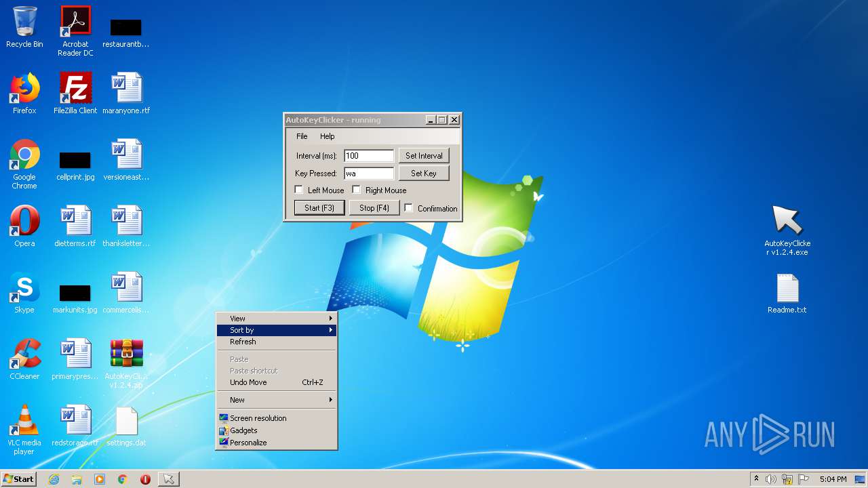The image size is (868, 488).
Task: Select the Acrobat Reader DC shortcut
Action: (75, 31)
